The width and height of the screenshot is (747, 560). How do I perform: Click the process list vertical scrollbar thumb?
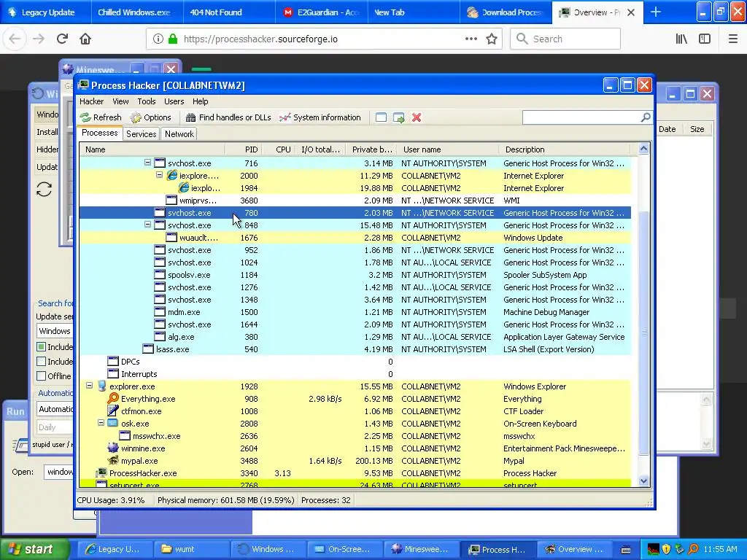(x=643, y=333)
